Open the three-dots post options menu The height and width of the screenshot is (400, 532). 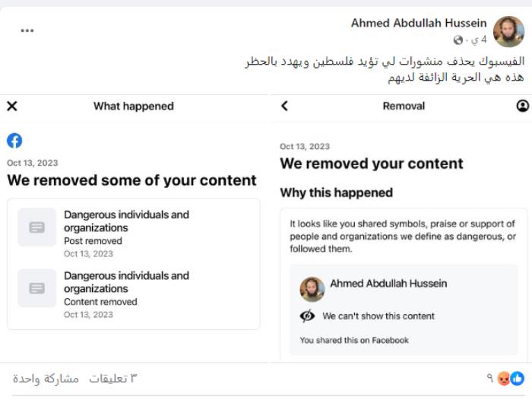click(x=27, y=30)
